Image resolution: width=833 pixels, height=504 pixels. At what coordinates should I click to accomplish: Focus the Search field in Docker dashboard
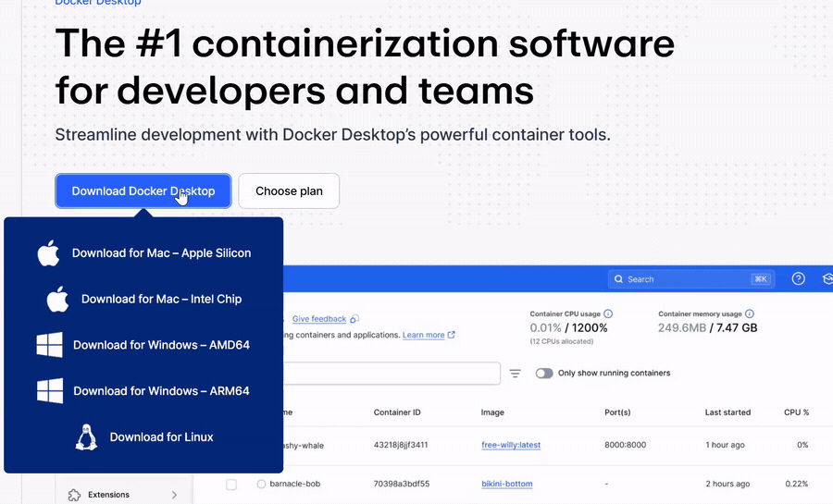(691, 279)
